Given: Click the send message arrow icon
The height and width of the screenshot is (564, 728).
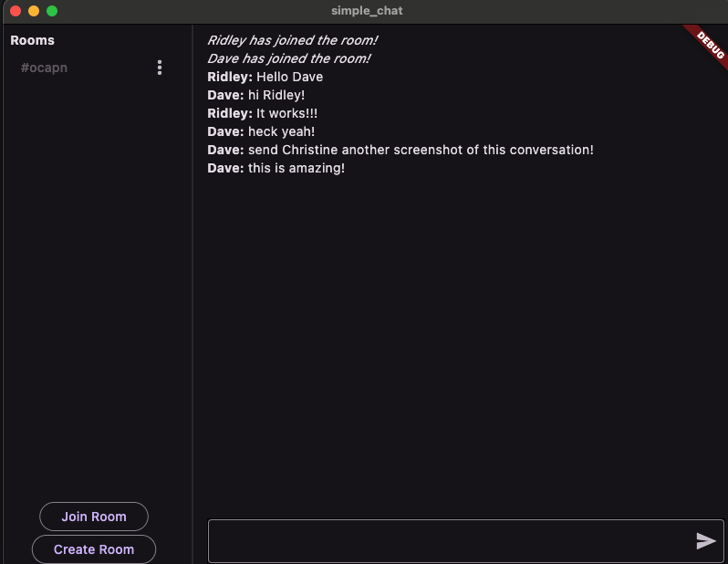Looking at the screenshot, I should 705,541.
